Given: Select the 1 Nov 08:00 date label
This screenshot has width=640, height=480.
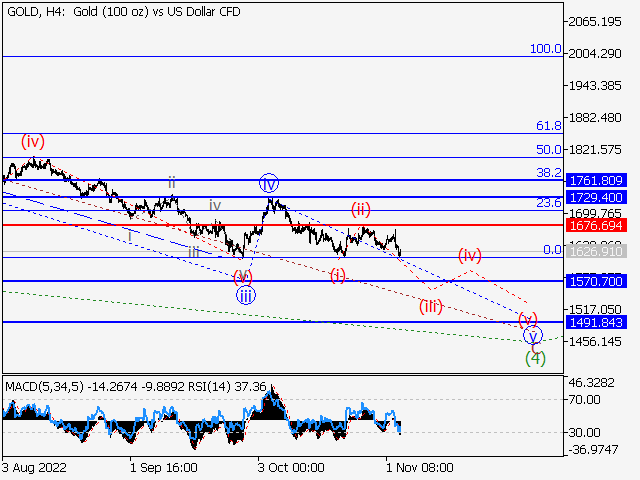Looking at the screenshot, I should 420,467.
